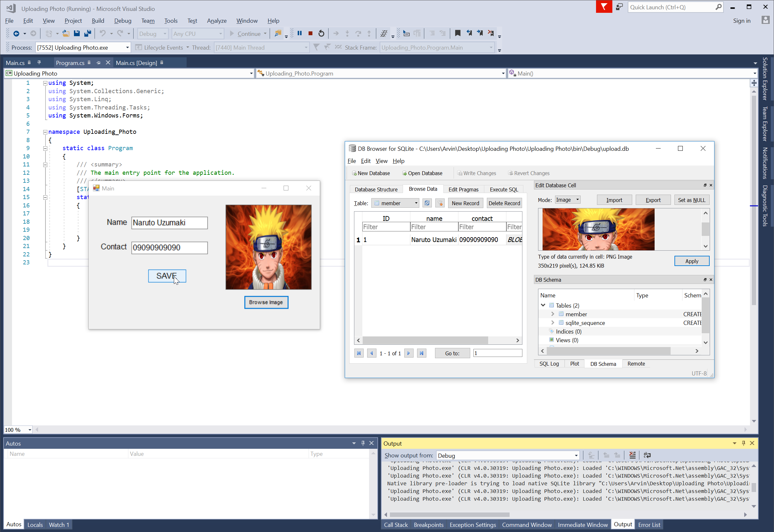Image resolution: width=774 pixels, height=532 pixels.
Task: Click the SAVE button in Main form
Action: 167,276
